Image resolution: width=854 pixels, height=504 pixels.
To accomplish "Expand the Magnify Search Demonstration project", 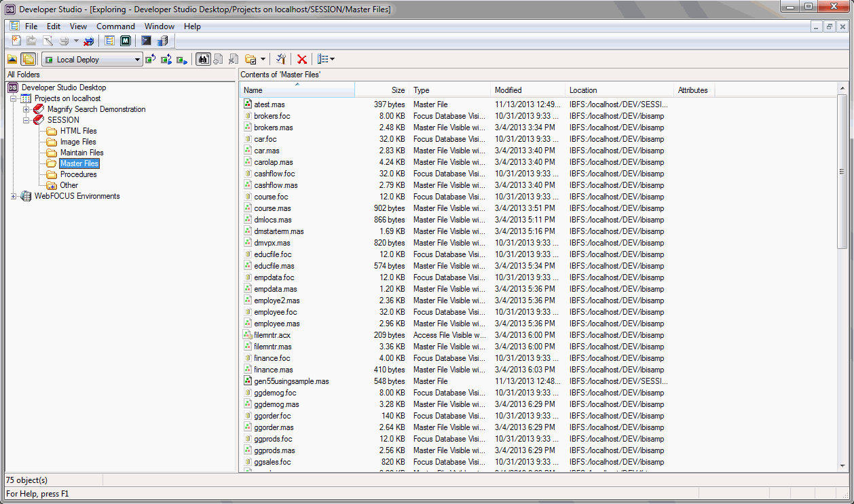I will pos(26,109).
